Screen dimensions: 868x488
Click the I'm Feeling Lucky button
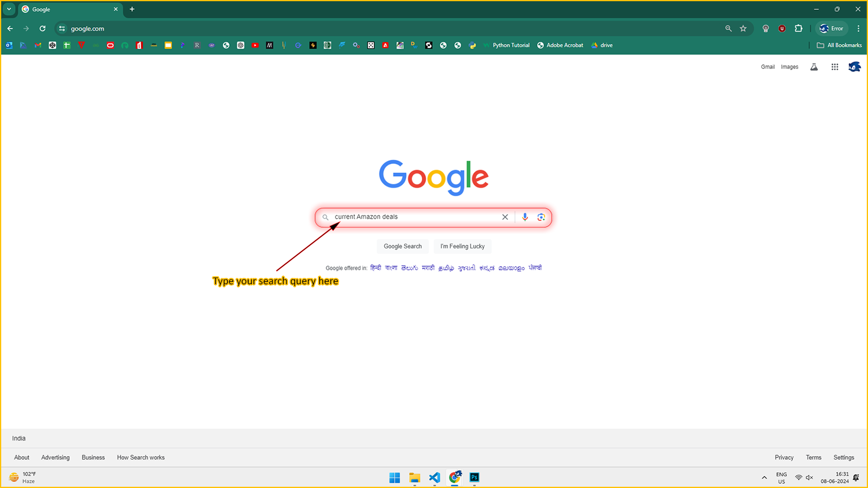click(462, 246)
